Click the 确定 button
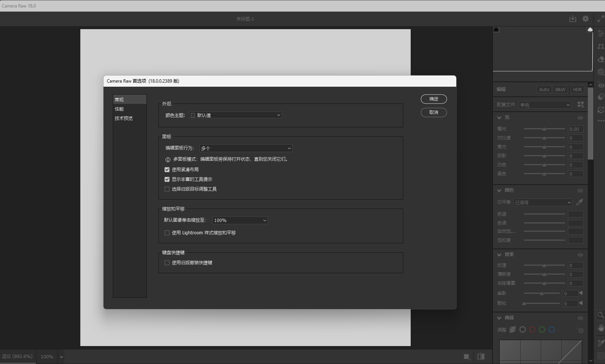 coord(433,99)
